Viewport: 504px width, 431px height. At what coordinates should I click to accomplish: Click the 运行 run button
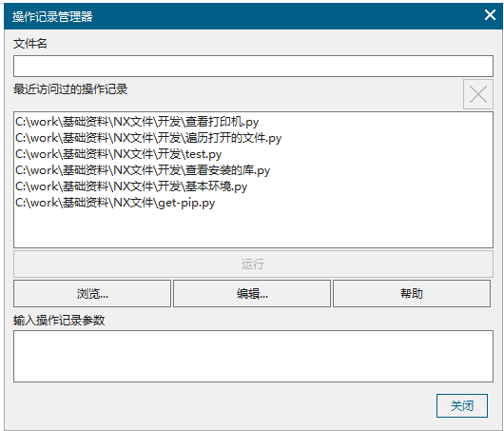[x=253, y=264]
